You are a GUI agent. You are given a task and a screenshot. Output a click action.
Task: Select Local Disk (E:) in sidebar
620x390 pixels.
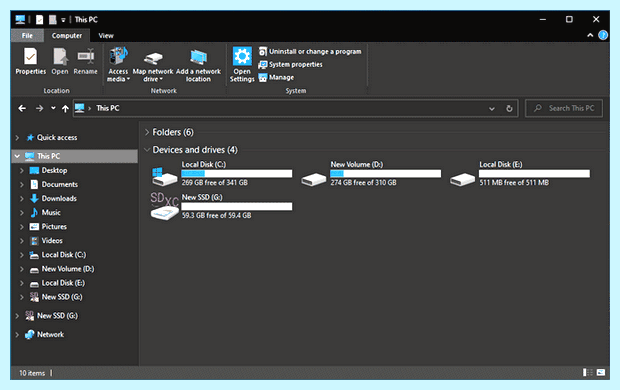click(x=63, y=283)
